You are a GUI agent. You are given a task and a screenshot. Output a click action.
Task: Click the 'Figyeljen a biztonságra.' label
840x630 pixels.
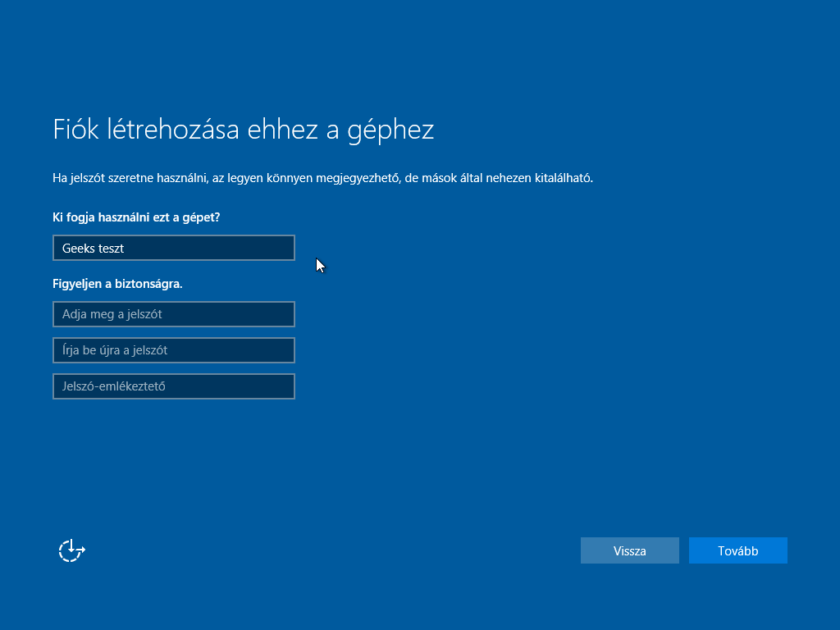click(117, 284)
